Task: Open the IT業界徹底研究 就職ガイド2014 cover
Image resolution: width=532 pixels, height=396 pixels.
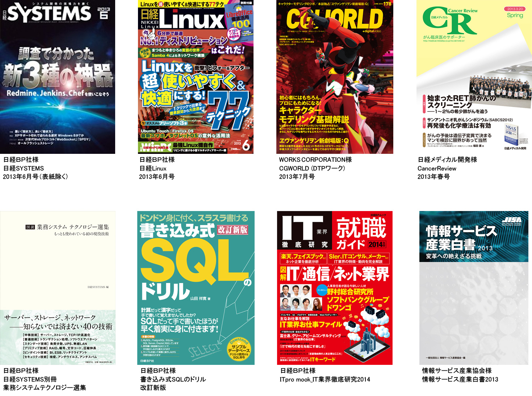Action: 335,288
